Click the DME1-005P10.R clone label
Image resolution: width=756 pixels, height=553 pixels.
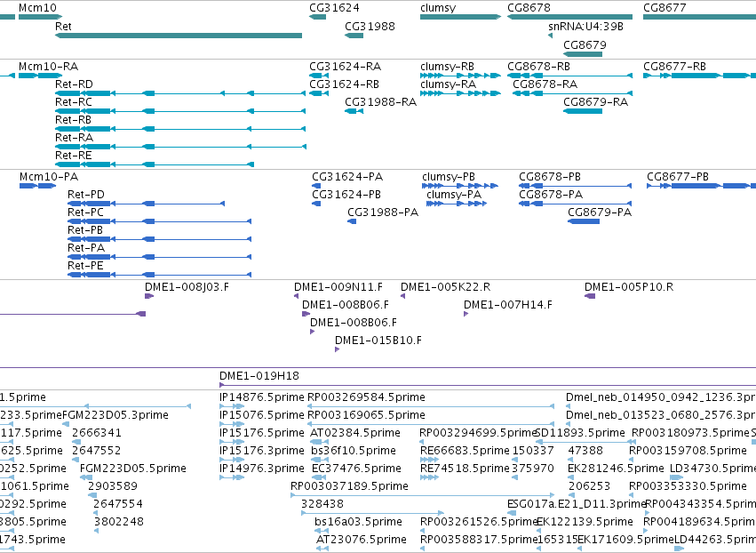[629, 287]
